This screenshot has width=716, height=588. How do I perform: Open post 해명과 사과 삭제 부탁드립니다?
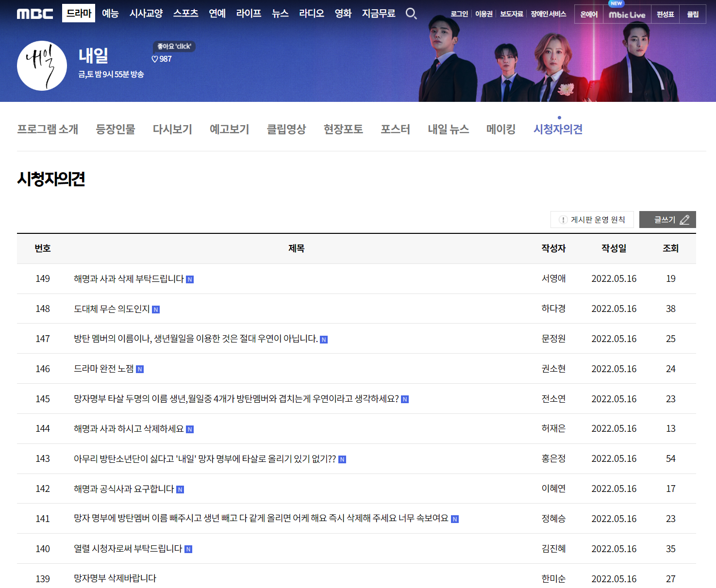pyautogui.click(x=129, y=279)
